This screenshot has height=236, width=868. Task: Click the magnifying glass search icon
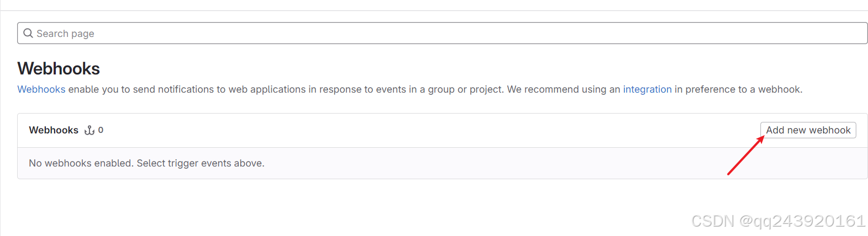tap(28, 33)
